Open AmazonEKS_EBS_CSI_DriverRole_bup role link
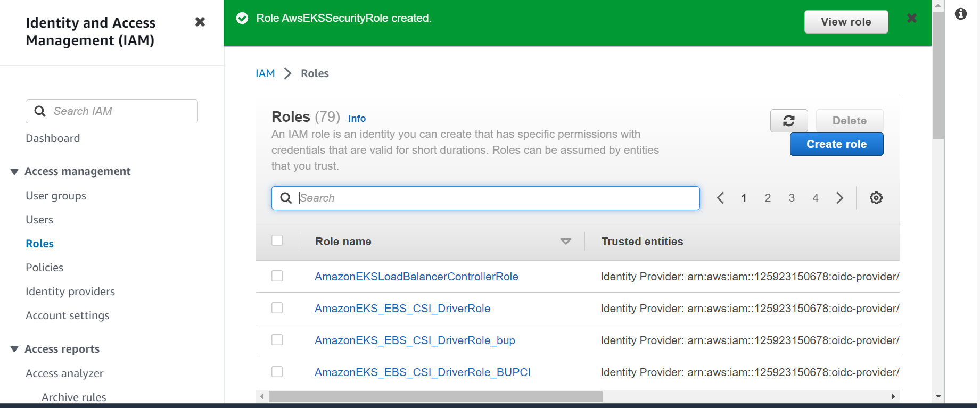Screen dimensions: 980x408 point(415,340)
